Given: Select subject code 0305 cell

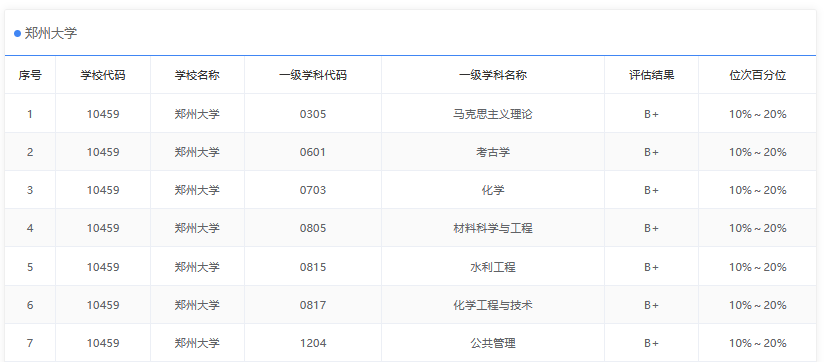Looking at the screenshot, I should [313, 114].
